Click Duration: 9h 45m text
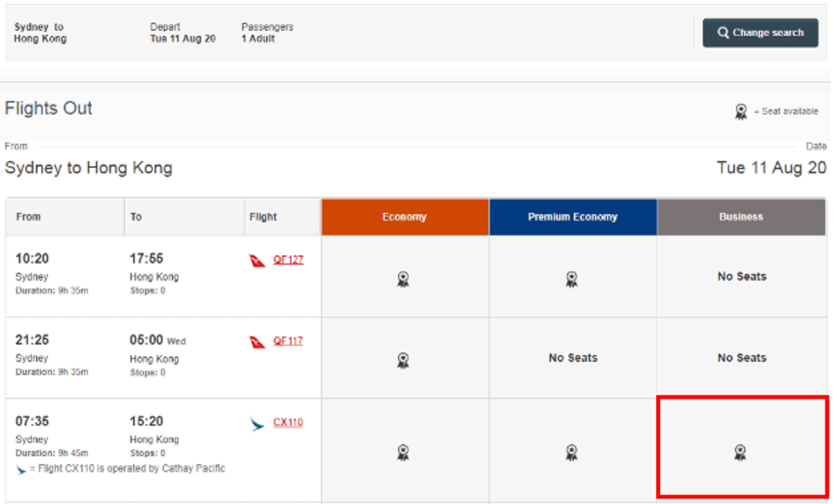Screen dimensions: 837x504 point(52,453)
